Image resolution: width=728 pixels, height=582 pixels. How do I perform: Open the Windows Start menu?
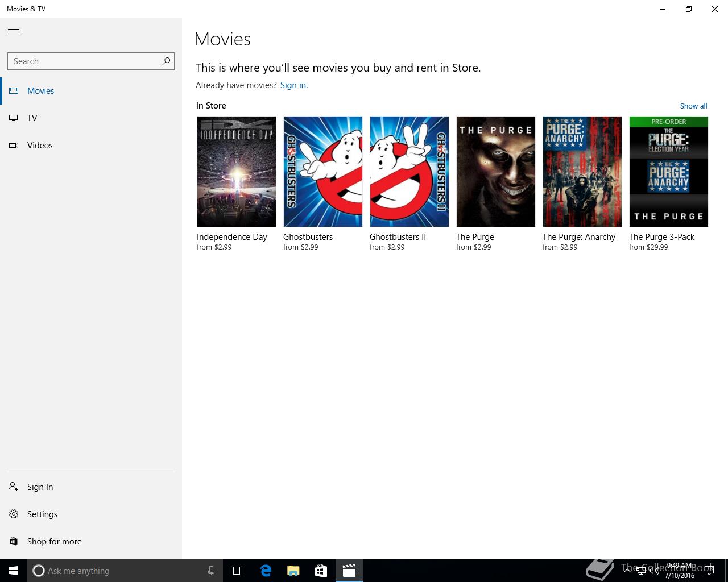click(14, 571)
